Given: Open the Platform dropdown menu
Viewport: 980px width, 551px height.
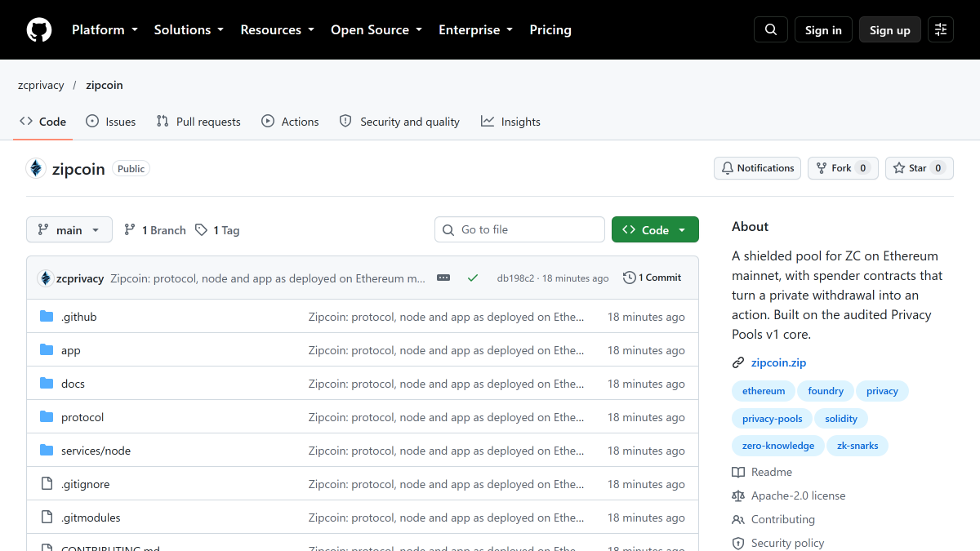Looking at the screenshot, I should [105, 29].
